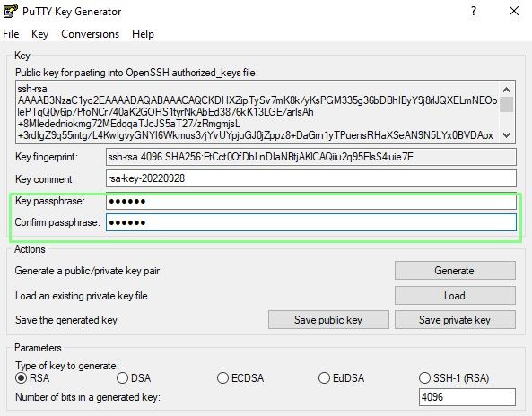The width and height of the screenshot is (532, 416).
Task: Click the 'Key comment:' label
Action: (45, 179)
